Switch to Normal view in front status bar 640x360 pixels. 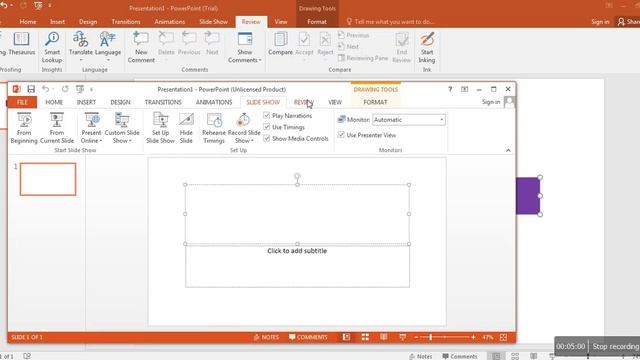click(346, 337)
